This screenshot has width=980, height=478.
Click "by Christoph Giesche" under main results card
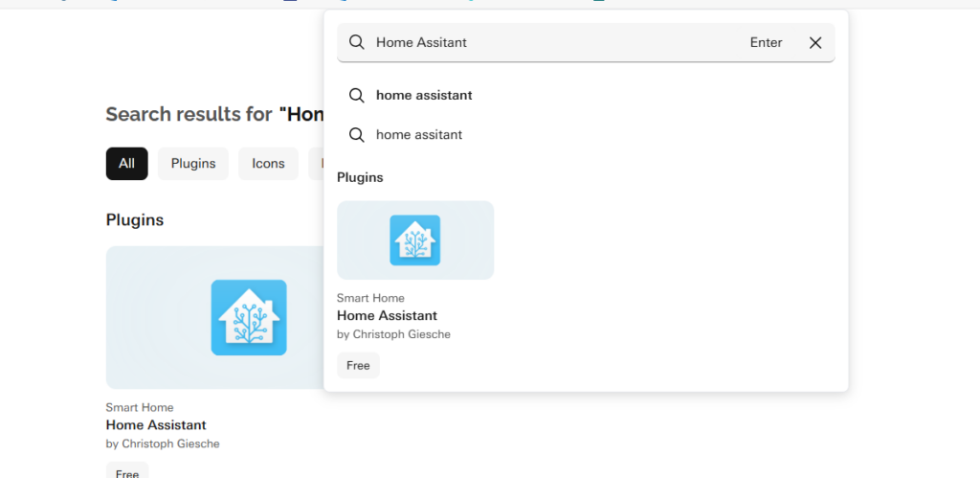[163, 444]
